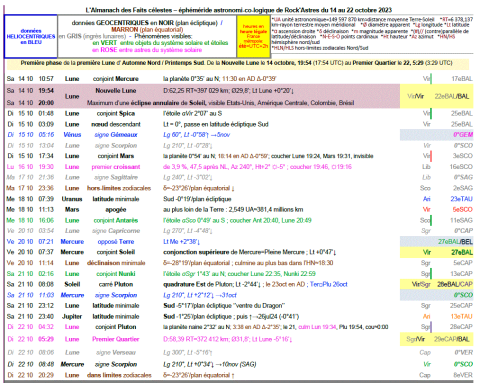
Task: Select the '13eTAU' orange position cell
Action: [x=462, y=316]
